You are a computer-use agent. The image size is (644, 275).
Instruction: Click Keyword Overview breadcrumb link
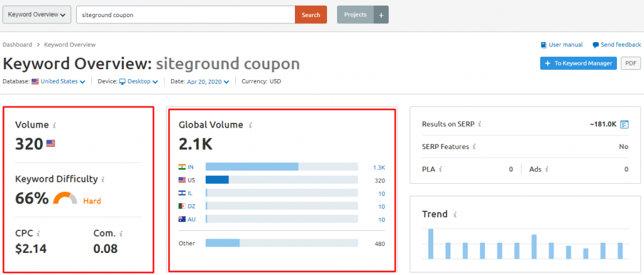click(70, 45)
